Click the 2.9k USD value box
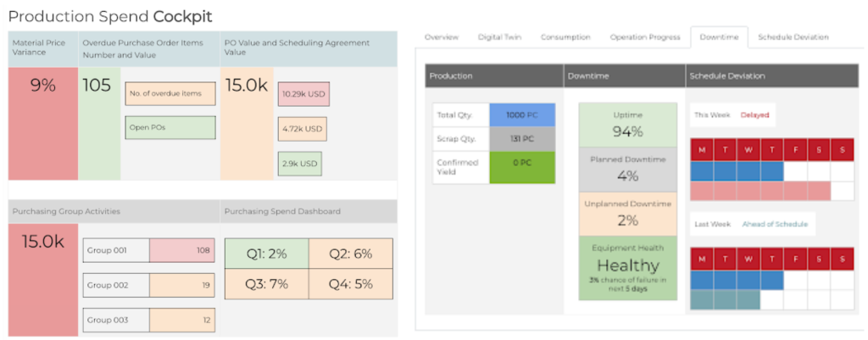868x340 pixels. tap(299, 164)
